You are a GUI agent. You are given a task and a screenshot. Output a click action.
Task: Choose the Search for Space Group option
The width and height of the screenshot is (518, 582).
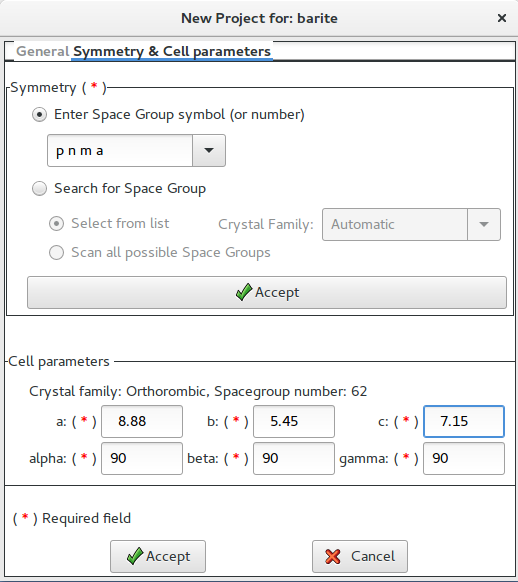click(x=39, y=189)
